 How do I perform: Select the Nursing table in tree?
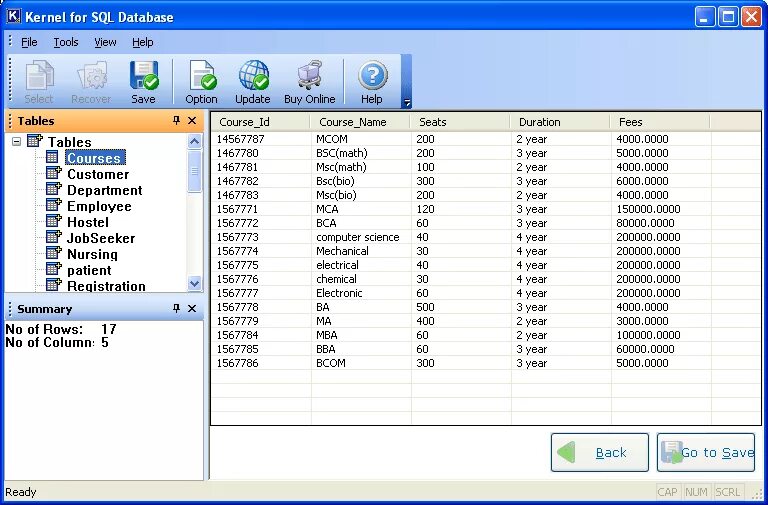tap(92, 254)
